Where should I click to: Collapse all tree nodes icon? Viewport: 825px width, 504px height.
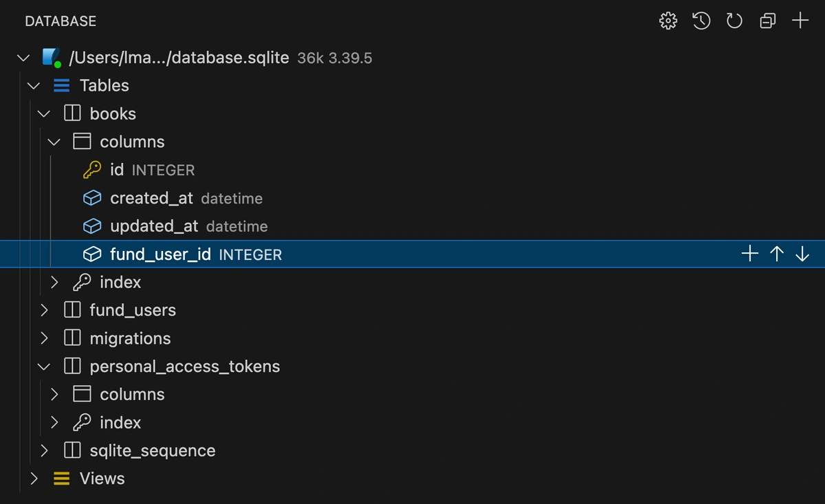pos(767,21)
